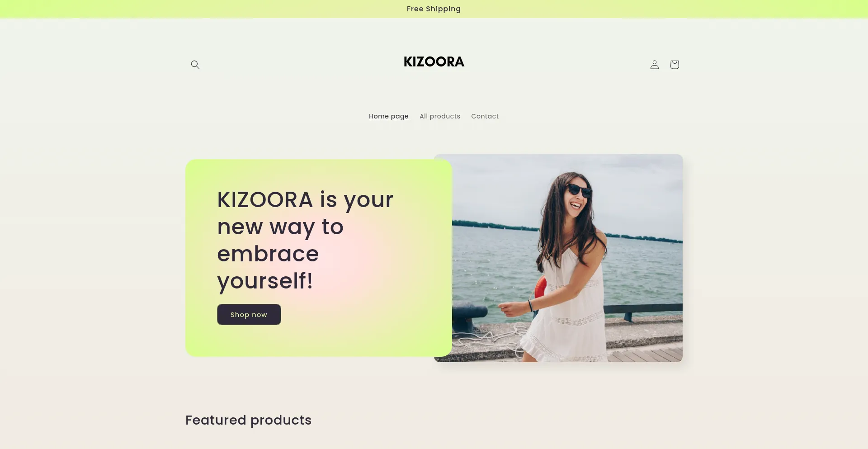Click the red life buoy in the photo
The width and height of the screenshot is (868, 449).
point(541,288)
